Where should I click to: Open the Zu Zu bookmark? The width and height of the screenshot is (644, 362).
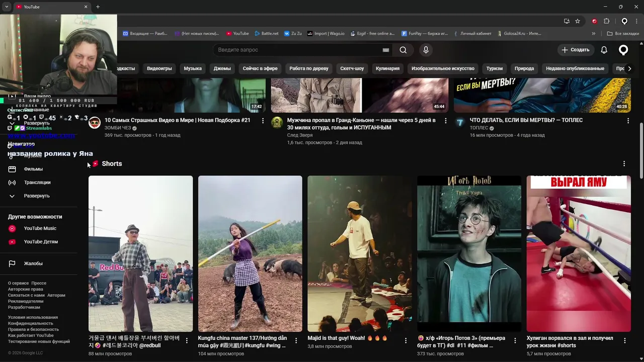(293, 34)
